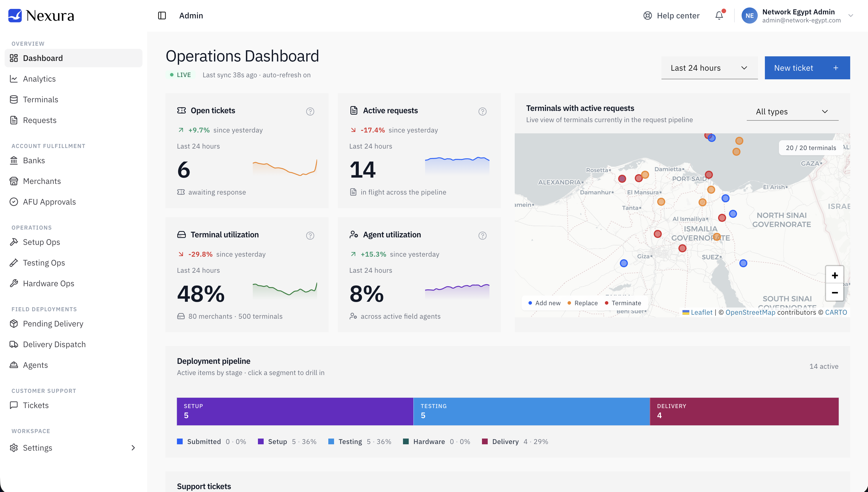Open the notifications bell
Screen dimensions: 868x492
(719, 16)
